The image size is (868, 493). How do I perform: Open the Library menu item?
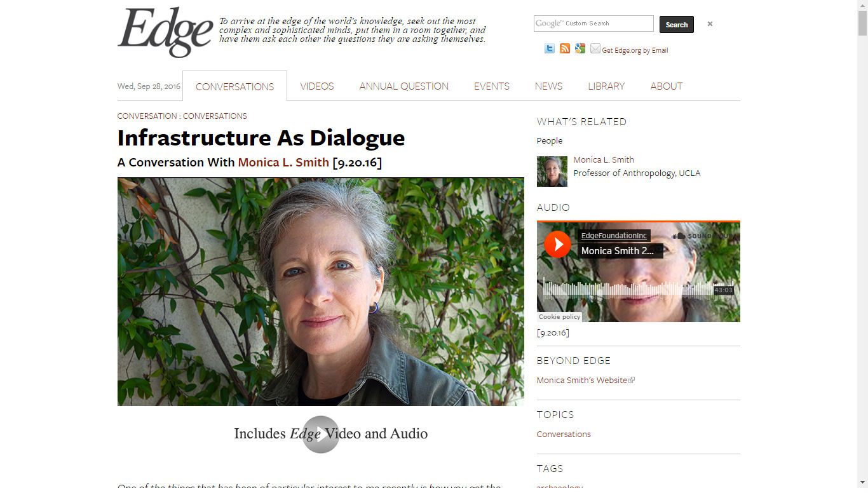[x=606, y=86]
